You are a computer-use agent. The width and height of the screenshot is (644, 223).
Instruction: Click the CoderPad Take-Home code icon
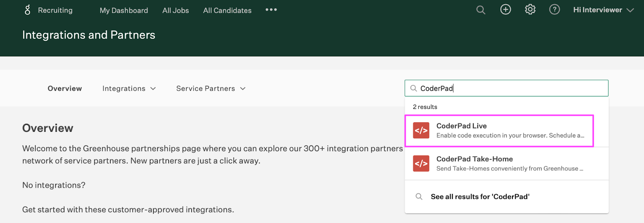(421, 164)
